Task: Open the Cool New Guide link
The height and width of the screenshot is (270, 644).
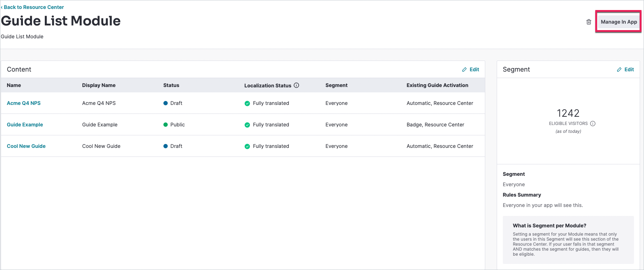Action: coord(26,146)
